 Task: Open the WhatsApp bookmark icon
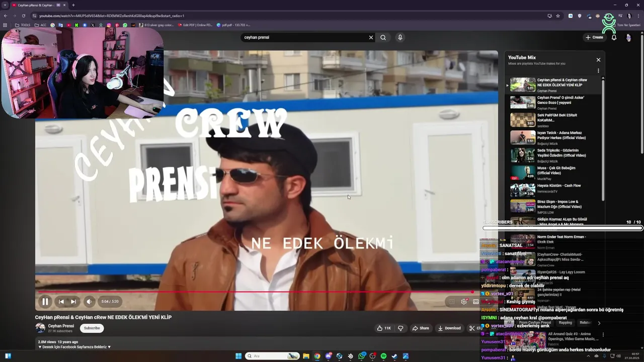coord(125,25)
